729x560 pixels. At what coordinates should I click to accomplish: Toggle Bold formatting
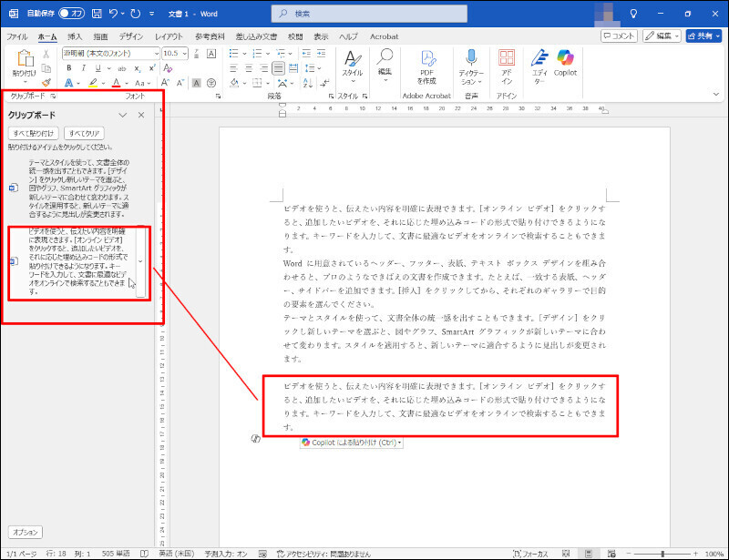69,68
